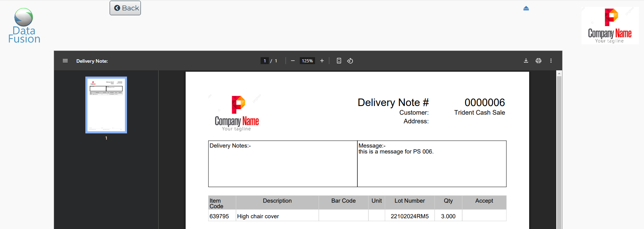Toggle the PDF sidebar menu icon
This screenshot has width=644, height=229.
click(x=65, y=61)
